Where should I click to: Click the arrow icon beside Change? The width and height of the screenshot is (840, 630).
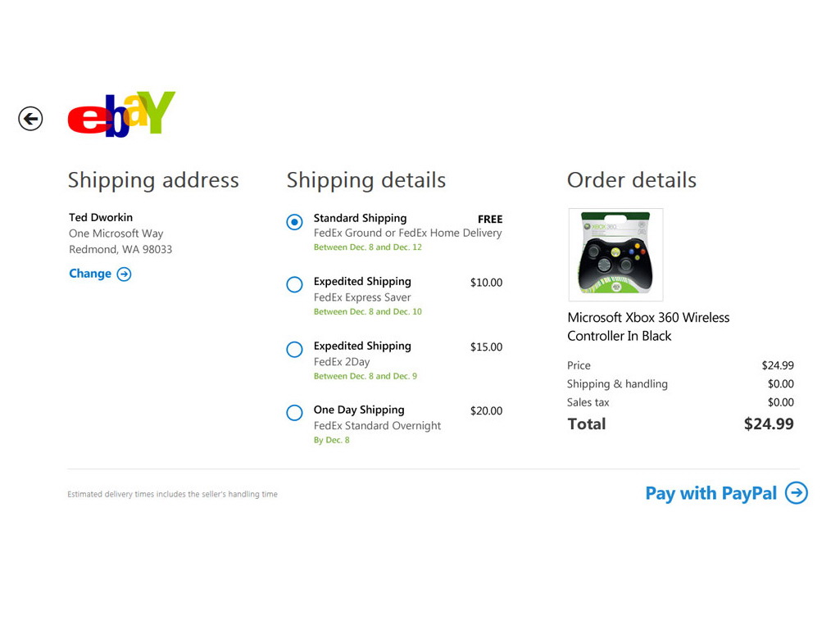(124, 274)
